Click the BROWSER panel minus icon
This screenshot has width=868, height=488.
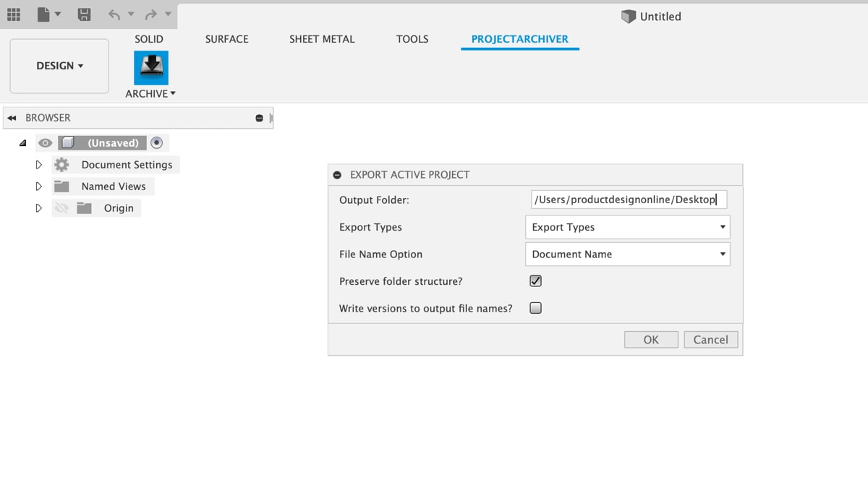click(x=259, y=118)
